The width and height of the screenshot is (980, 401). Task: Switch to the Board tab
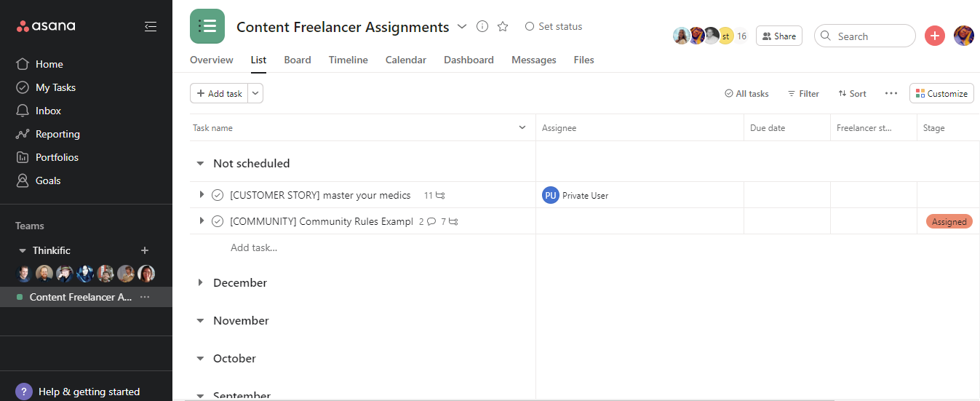(298, 60)
